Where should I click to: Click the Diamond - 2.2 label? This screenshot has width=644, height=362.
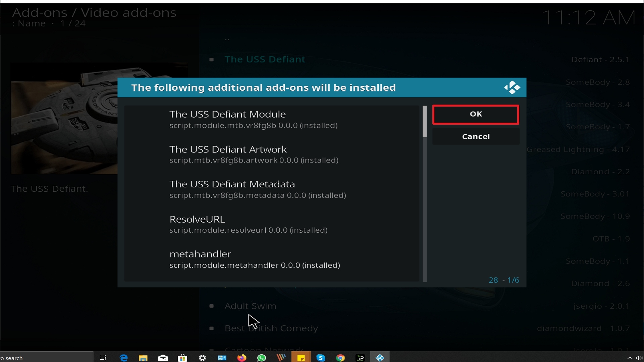(x=600, y=172)
